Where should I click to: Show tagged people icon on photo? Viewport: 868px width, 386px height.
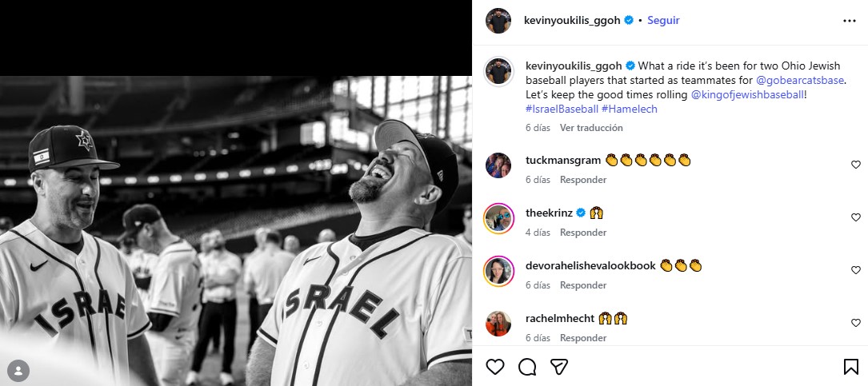[19, 370]
